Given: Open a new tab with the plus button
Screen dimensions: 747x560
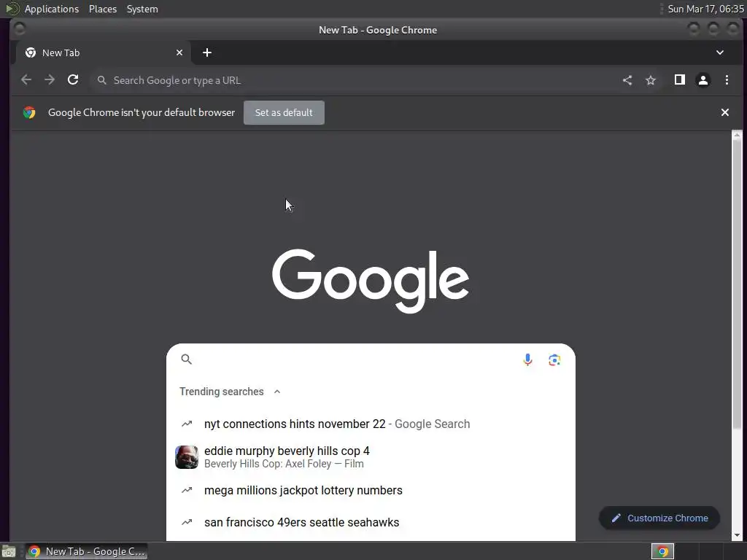Looking at the screenshot, I should click(206, 52).
